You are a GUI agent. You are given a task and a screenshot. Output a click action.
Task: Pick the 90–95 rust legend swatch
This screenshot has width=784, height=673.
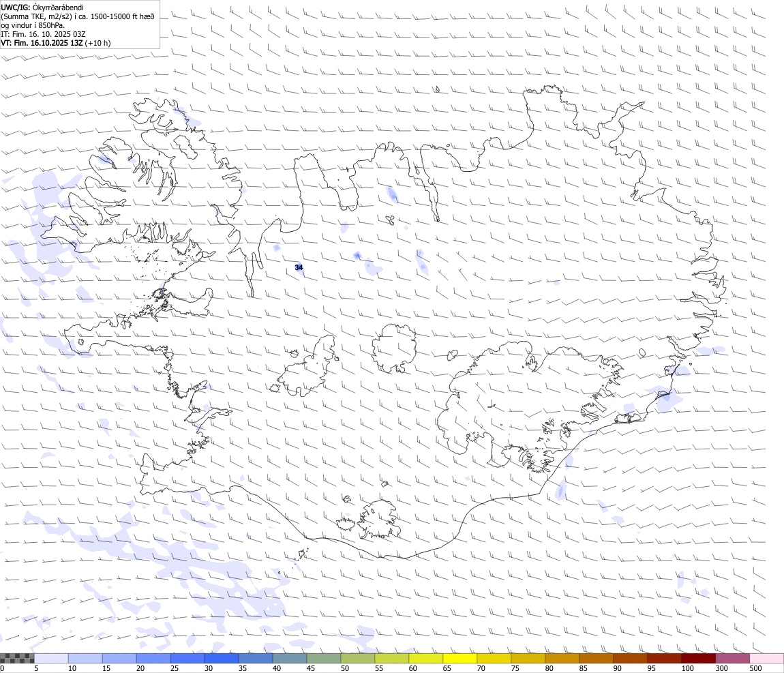tap(631, 658)
